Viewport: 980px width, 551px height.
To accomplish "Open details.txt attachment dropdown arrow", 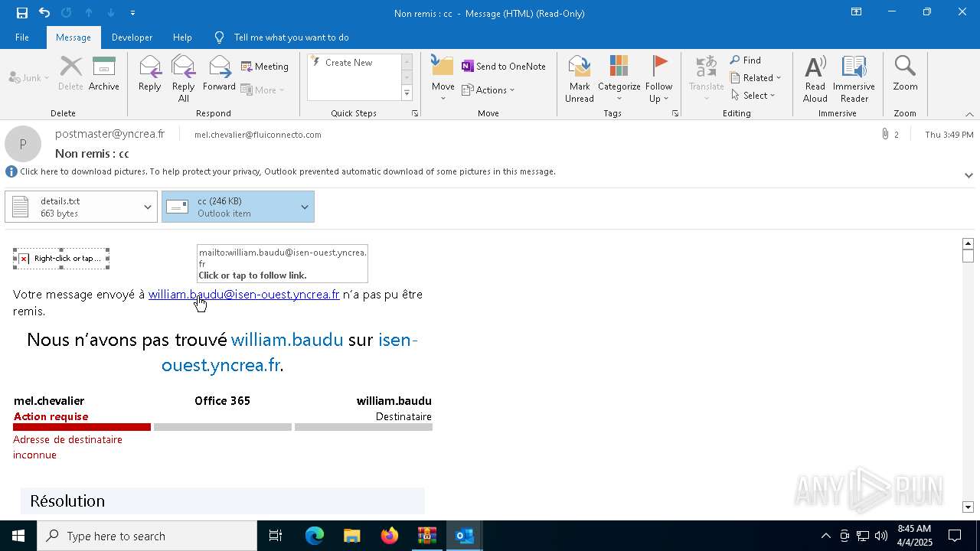I will point(148,207).
